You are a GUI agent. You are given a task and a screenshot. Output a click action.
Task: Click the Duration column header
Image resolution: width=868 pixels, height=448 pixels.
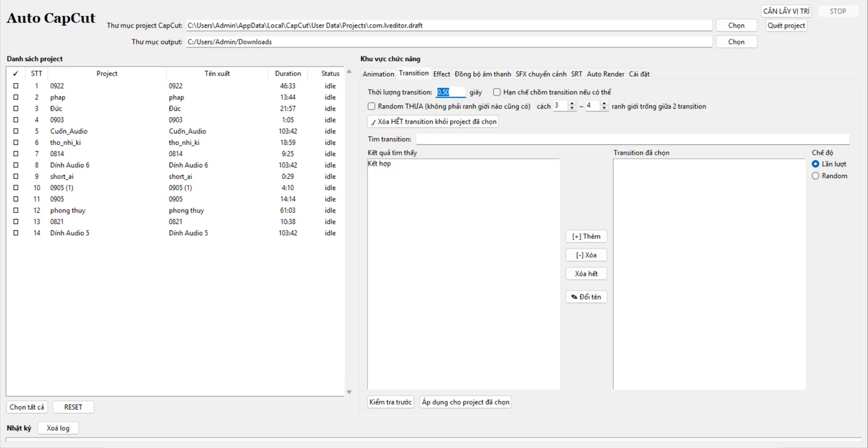[x=288, y=73]
